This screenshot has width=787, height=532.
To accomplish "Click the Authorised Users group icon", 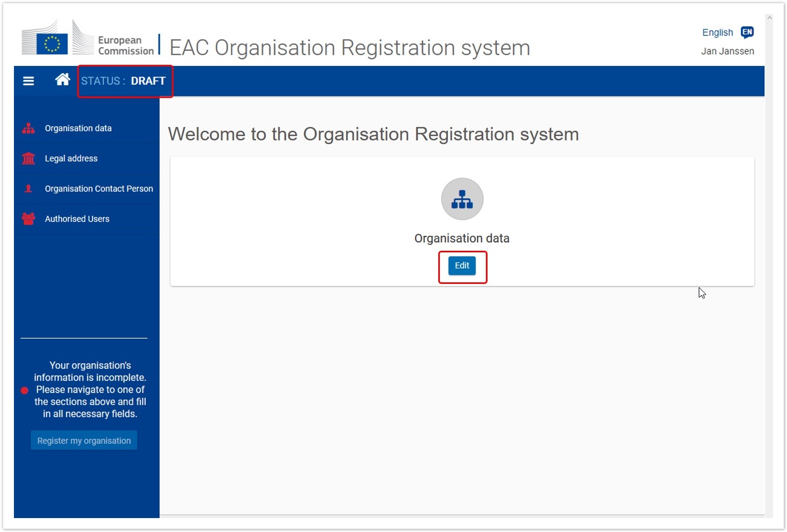I will 28,219.
